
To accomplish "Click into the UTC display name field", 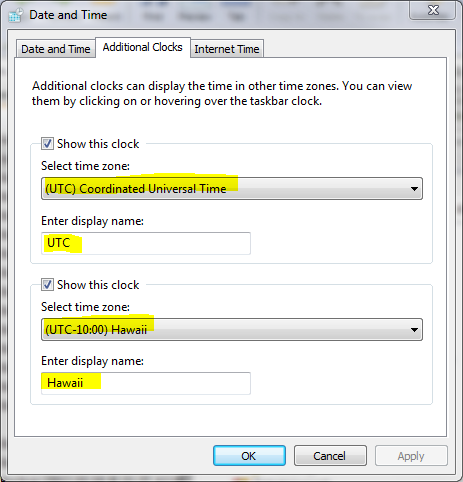I will coord(146,243).
